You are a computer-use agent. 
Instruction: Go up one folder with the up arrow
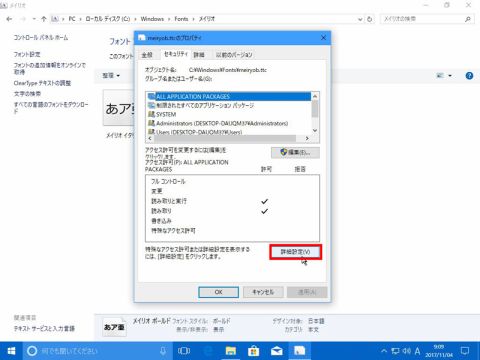click(44, 19)
